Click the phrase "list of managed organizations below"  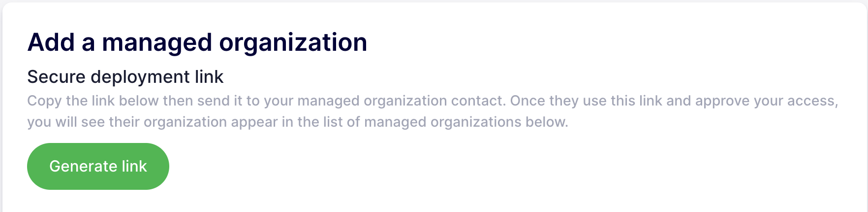[x=445, y=122]
